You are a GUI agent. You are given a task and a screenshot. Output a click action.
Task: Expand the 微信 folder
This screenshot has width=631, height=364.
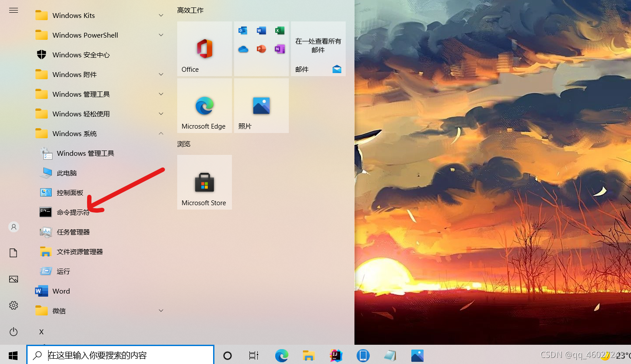coord(101,311)
